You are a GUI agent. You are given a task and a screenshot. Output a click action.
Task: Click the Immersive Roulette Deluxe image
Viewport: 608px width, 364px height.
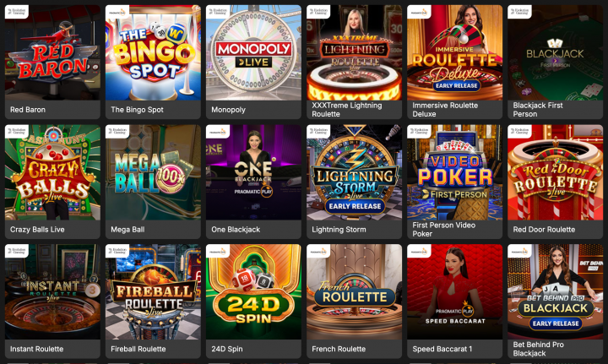coord(455,52)
